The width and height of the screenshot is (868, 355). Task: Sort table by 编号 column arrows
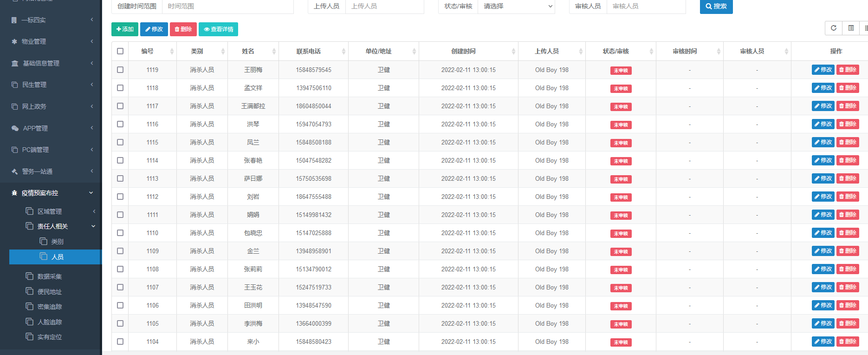click(x=172, y=52)
